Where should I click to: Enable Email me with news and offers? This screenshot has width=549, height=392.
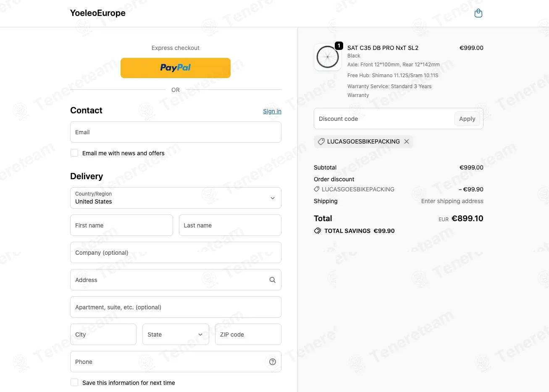tap(74, 153)
